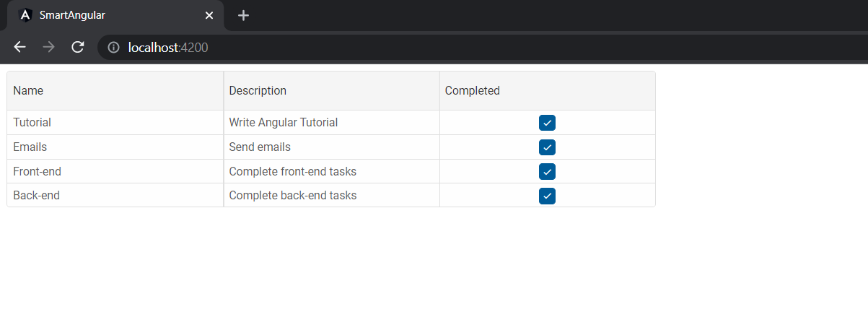Screen dimensions: 868x312
Task: Toggle the Completed checkbox for Emails
Action: point(547,147)
